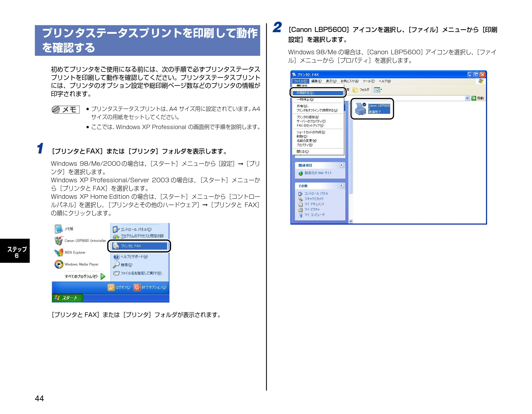Select 削除(D) in the File menu
532x414 pixels.
click(318, 136)
